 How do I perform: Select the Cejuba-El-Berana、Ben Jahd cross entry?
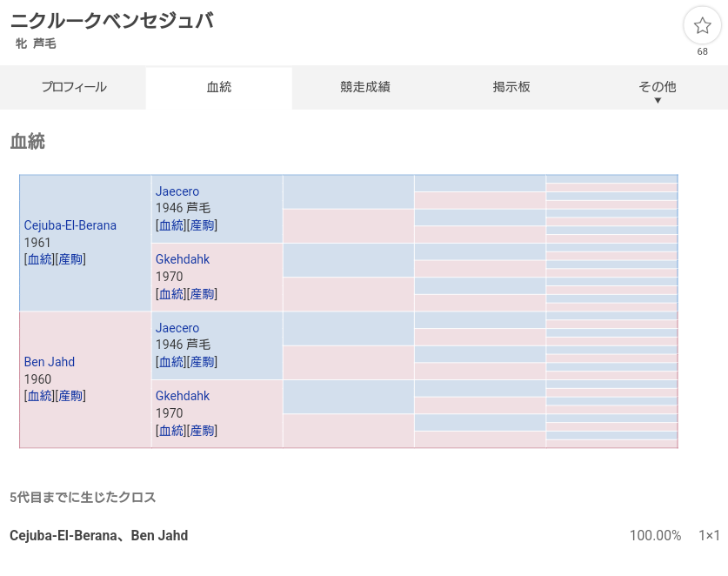[99, 535]
